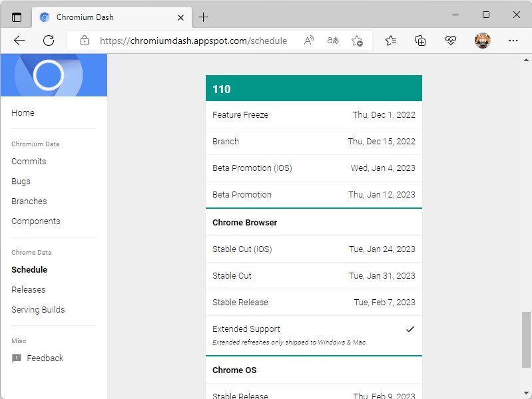Screen dimensions: 532x399
Task: Click the Feedback speech bubble icon
Action: pyautogui.click(x=16, y=358)
